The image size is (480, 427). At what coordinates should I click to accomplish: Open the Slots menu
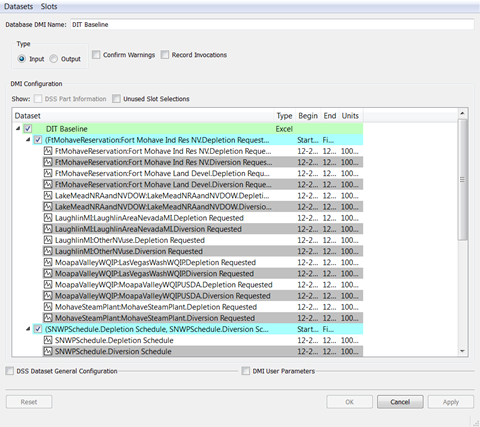(x=49, y=6)
